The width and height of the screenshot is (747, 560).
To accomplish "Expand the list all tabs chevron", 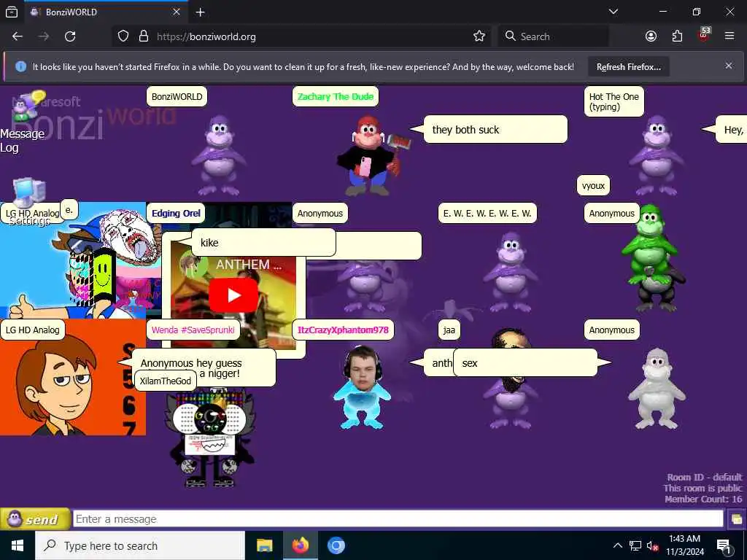I will coord(614,12).
